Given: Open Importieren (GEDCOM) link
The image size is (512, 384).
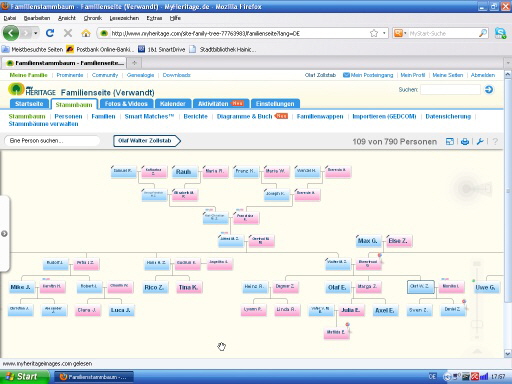Looking at the screenshot, I should coord(384,116).
